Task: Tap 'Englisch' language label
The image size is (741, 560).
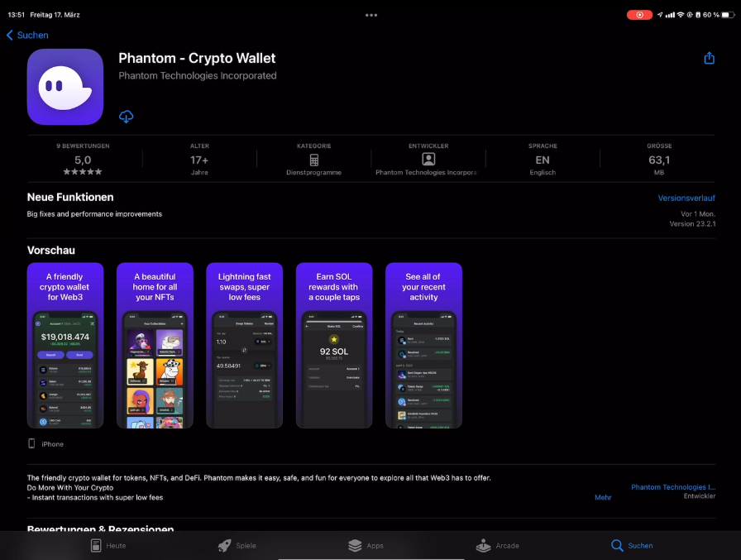Action: click(x=543, y=173)
